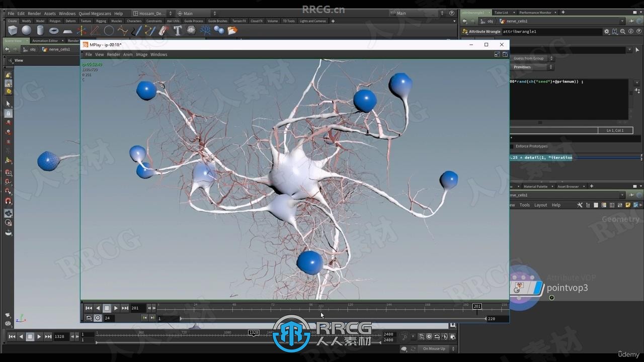Toggle loop mode button in MPlay

click(x=89, y=318)
